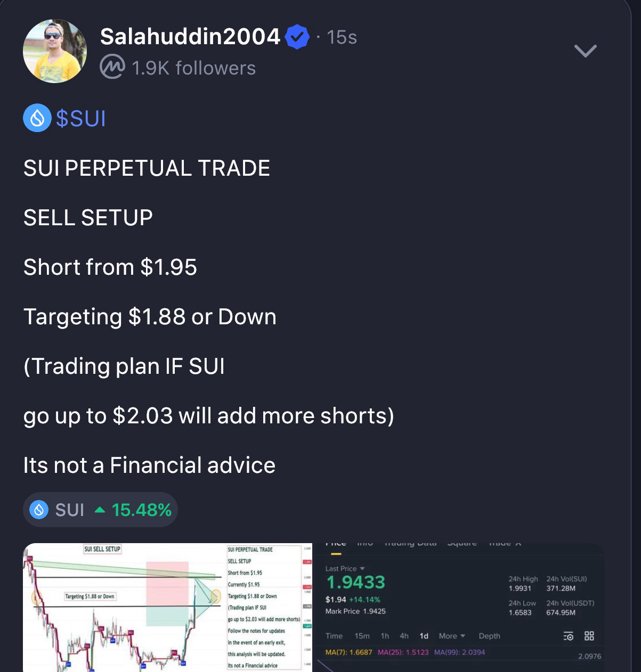
Task: Click the CoinMarketCap logo beside followers
Action: pyautogui.click(x=112, y=67)
